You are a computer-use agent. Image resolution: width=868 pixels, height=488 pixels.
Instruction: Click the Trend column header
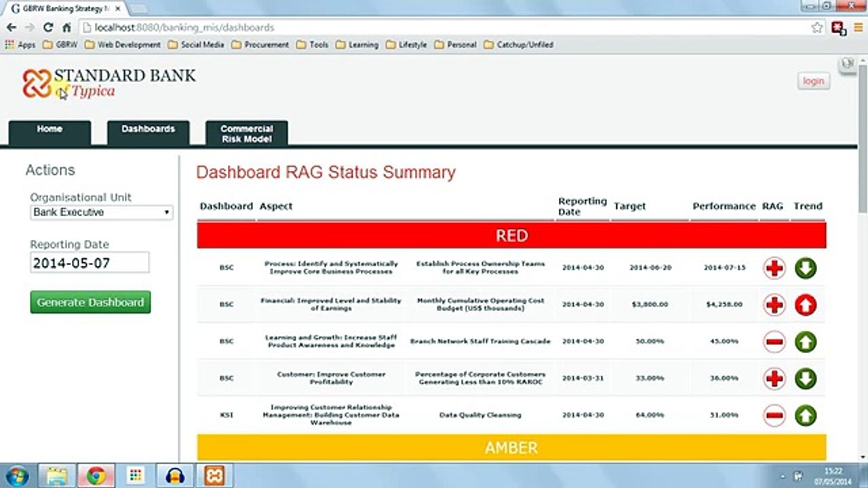808,206
